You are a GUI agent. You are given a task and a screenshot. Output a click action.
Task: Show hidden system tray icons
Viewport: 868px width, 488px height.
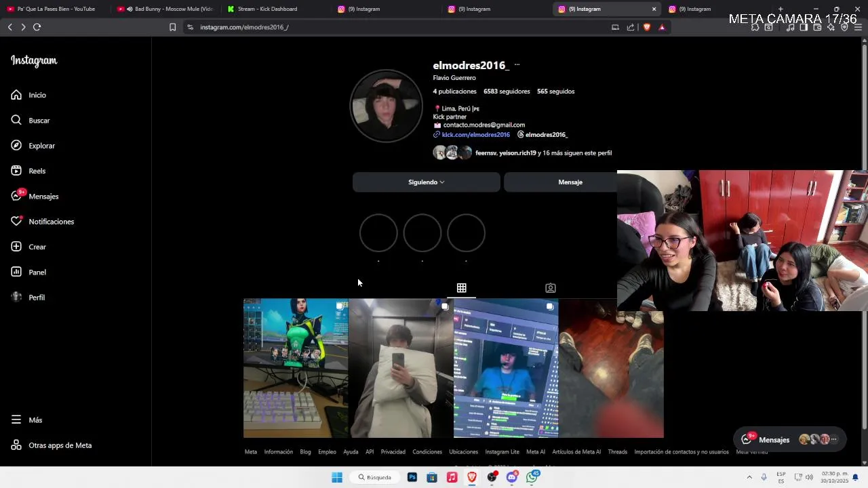[749, 477]
